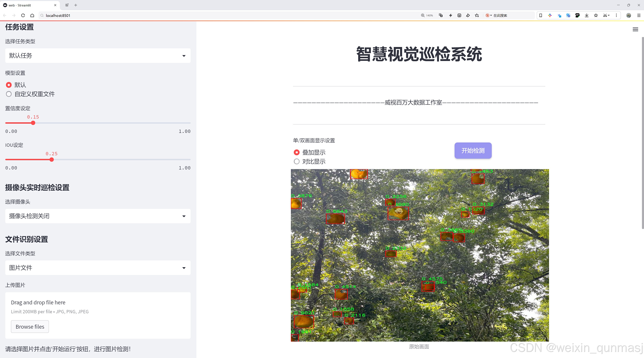The width and height of the screenshot is (644, 358).
Task: Expand the 默认任务 task type dropdown
Action: (98, 56)
